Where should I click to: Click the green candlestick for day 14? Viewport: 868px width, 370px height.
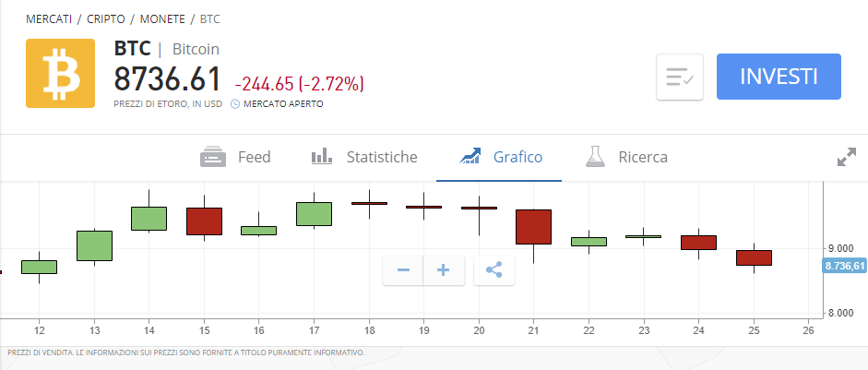click(149, 219)
